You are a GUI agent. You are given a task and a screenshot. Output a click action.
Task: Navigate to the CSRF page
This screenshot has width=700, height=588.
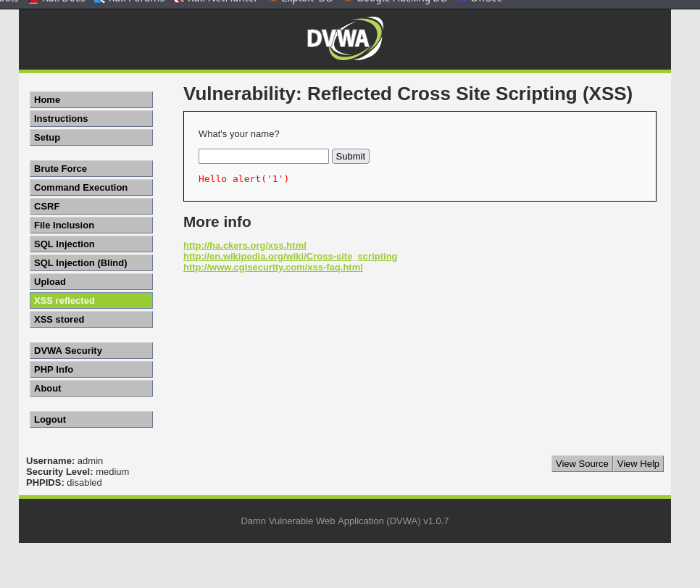[91, 206]
